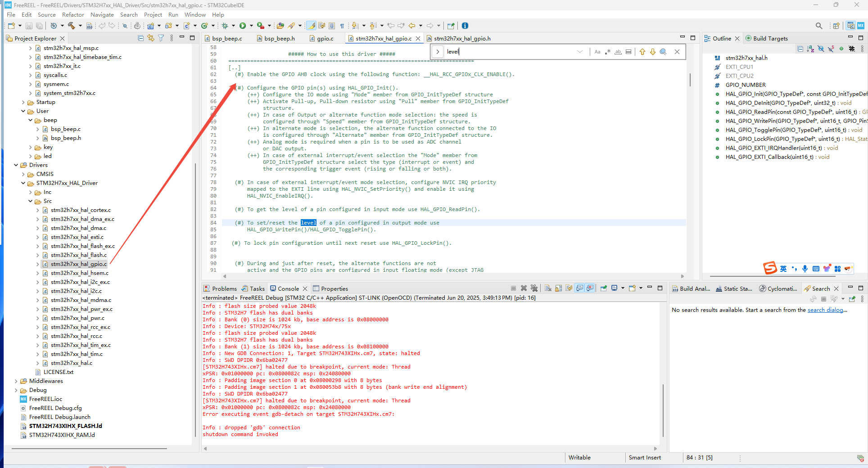Image resolution: width=868 pixels, height=468 pixels.
Task: Select FreeREEL.ioc file in Project Explorer
Action: [x=45, y=399]
